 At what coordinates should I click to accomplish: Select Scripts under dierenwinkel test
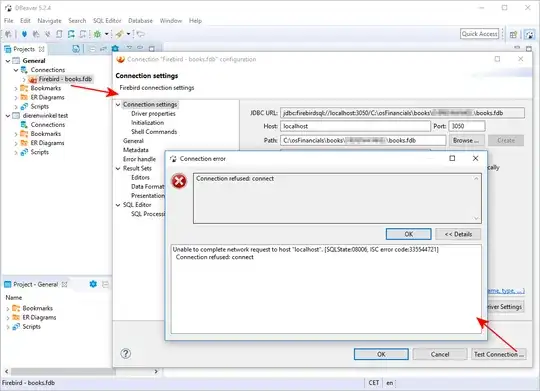39,152
